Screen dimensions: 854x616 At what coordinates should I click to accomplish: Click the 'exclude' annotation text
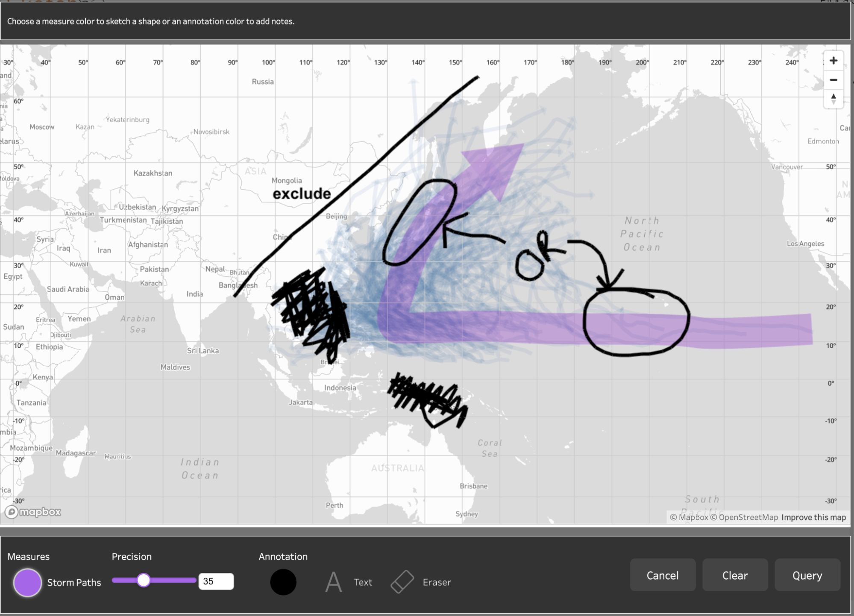(302, 194)
